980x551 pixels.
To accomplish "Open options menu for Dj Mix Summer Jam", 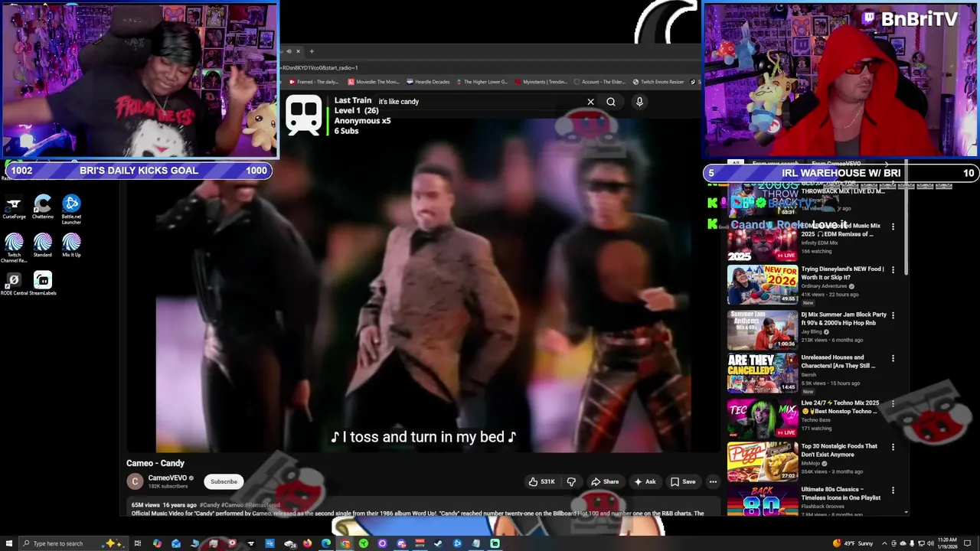I will click(x=893, y=315).
